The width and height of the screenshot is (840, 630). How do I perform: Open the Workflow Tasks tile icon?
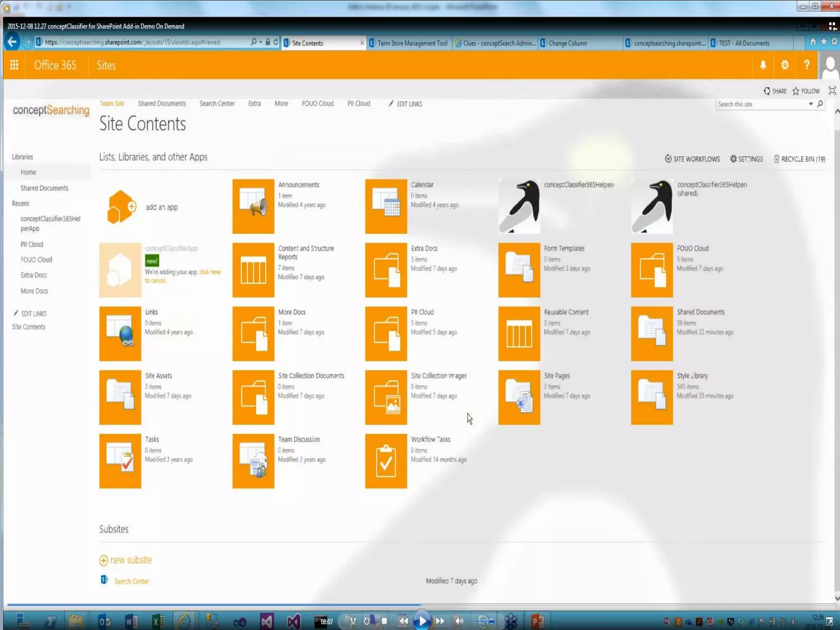point(386,461)
